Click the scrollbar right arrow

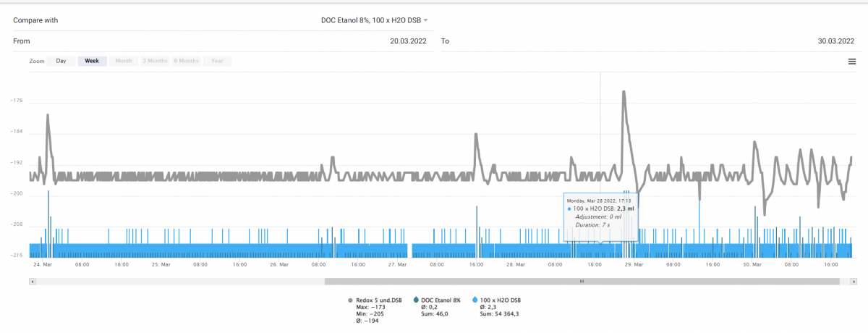click(854, 281)
